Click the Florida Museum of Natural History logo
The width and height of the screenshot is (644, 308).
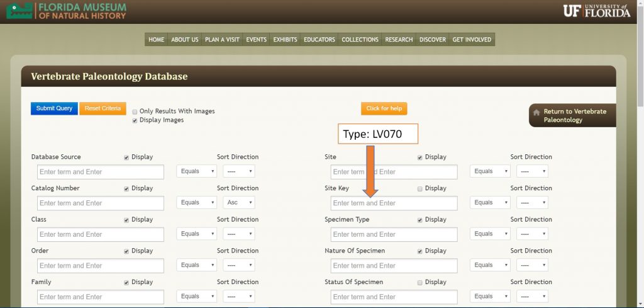point(66,11)
